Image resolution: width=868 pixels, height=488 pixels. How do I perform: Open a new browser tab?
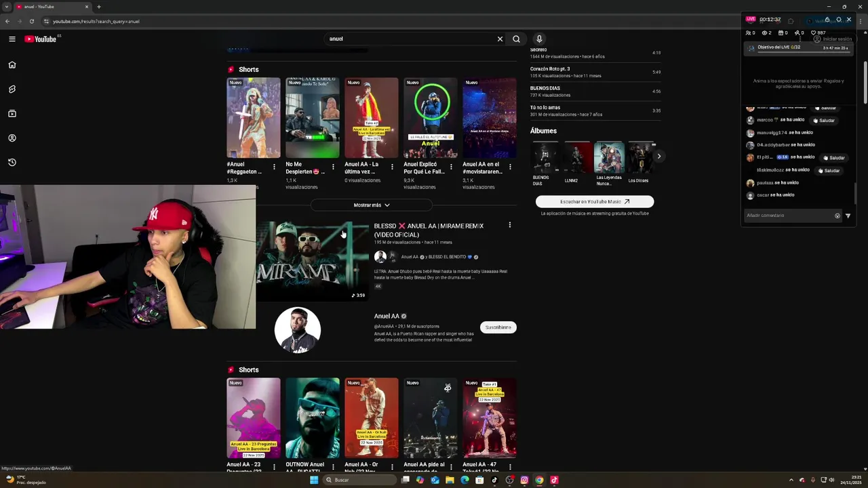click(x=99, y=7)
